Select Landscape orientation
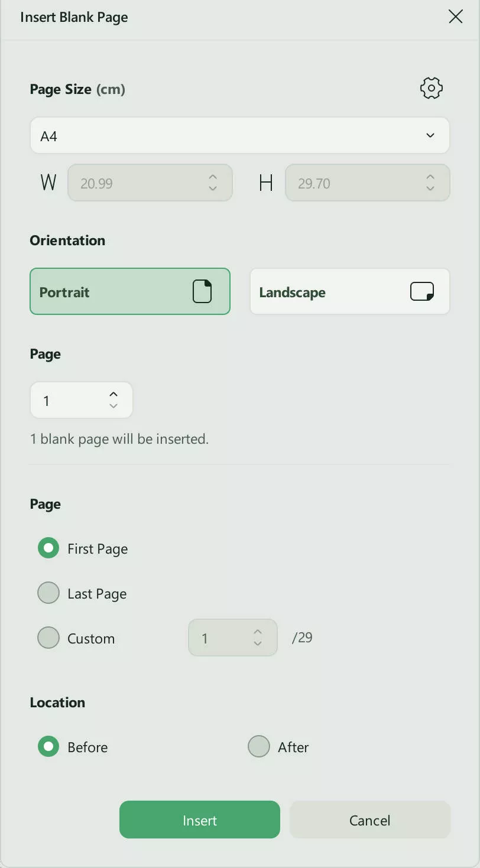This screenshot has height=868, width=480. pos(350,291)
